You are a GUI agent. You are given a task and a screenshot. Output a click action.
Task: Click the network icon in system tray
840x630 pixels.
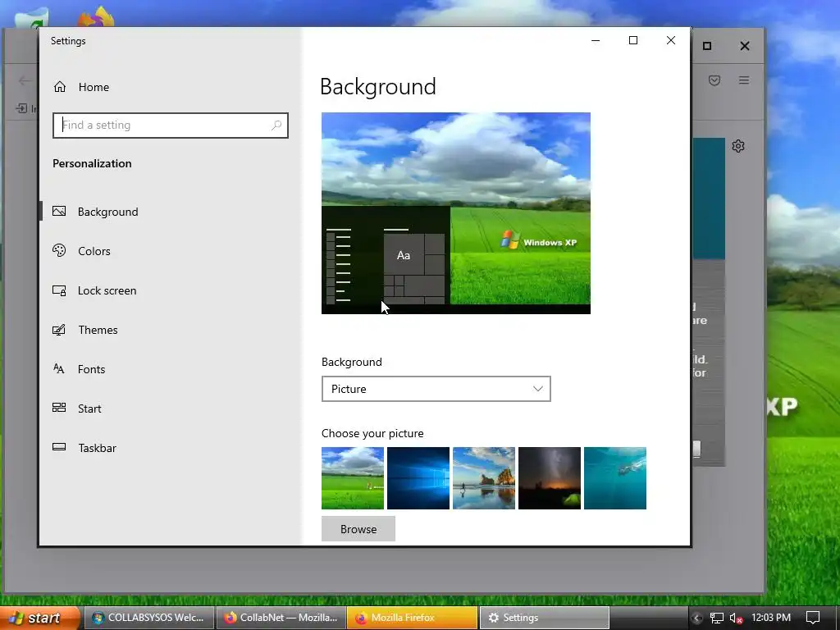coord(716,618)
